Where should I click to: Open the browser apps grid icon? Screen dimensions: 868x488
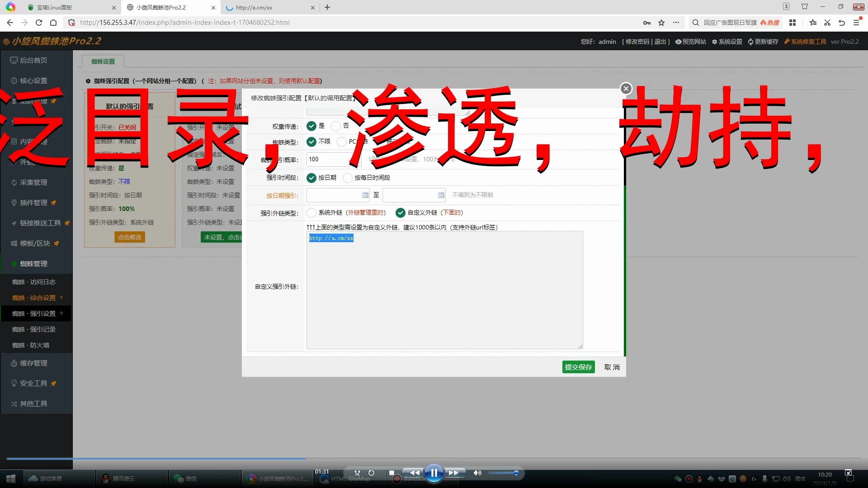(x=793, y=23)
